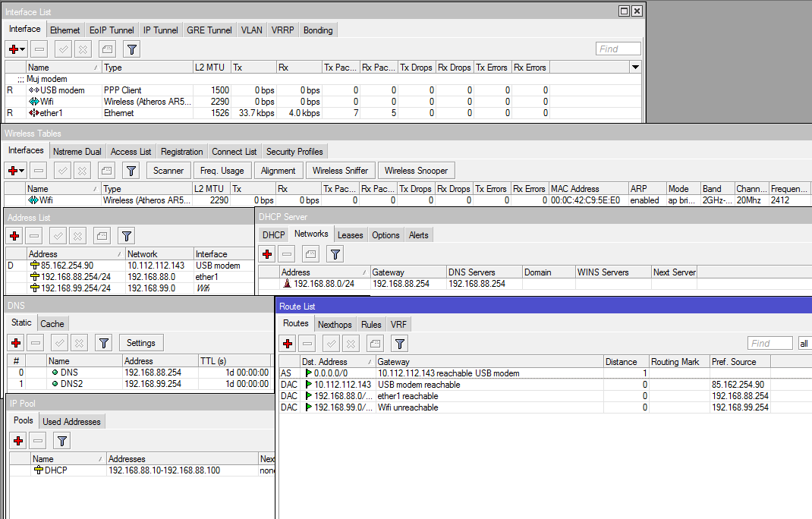
Task: Click the comment icon in Route List
Action: pos(376,344)
